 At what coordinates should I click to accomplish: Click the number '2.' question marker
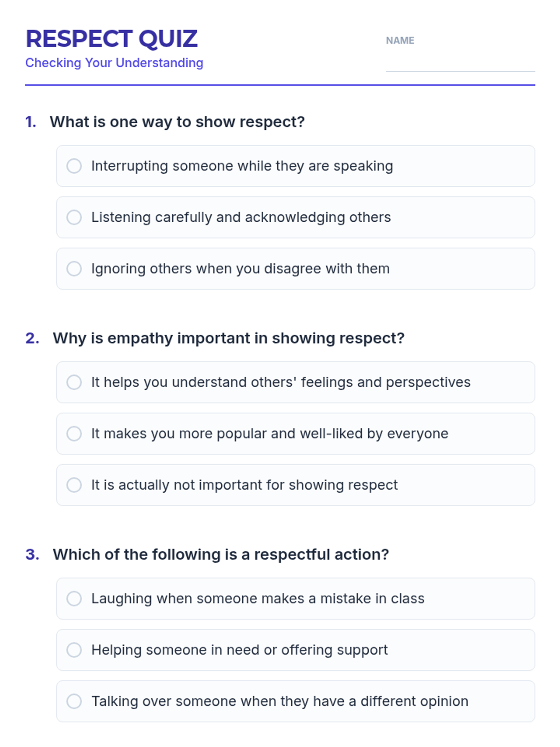[32, 338]
